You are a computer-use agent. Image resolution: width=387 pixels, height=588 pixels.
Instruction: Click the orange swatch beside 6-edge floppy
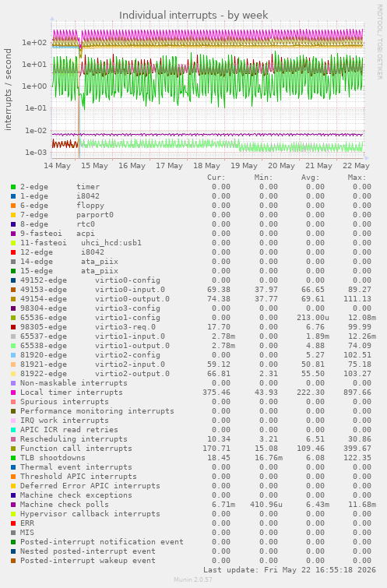[13, 206]
